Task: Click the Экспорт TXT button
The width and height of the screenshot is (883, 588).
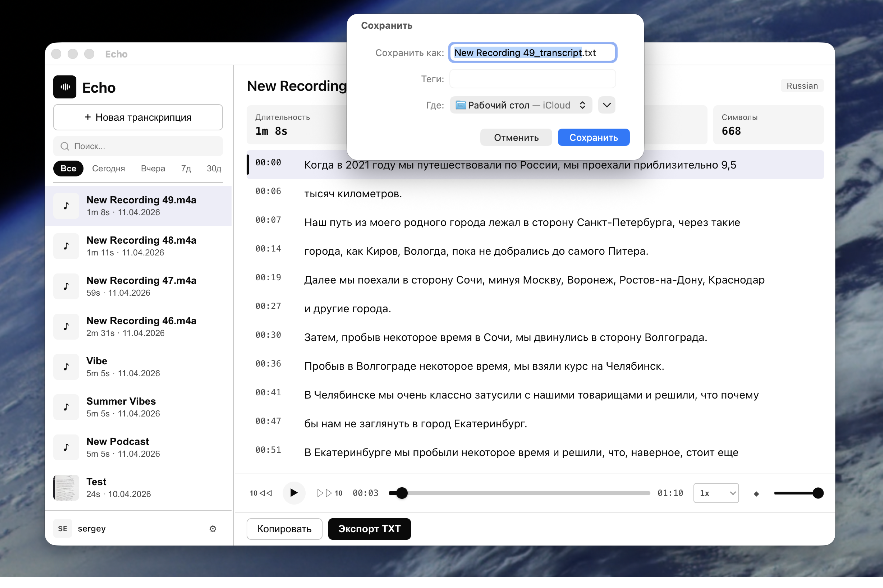Action: coord(369,529)
